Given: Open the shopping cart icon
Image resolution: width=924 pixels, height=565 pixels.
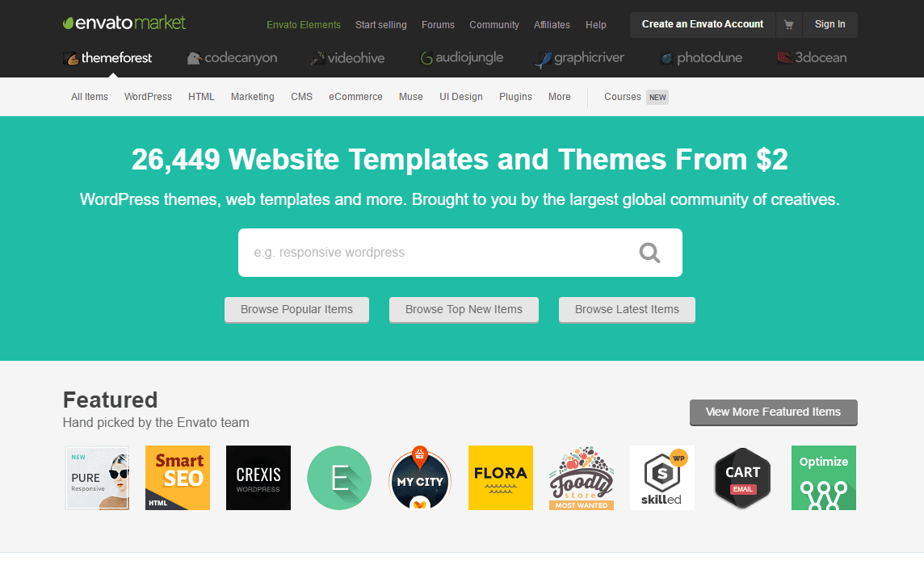Looking at the screenshot, I should point(788,25).
